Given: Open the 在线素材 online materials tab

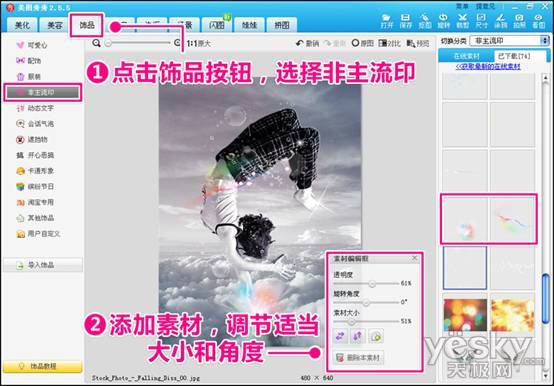Looking at the screenshot, I should [466, 56].
